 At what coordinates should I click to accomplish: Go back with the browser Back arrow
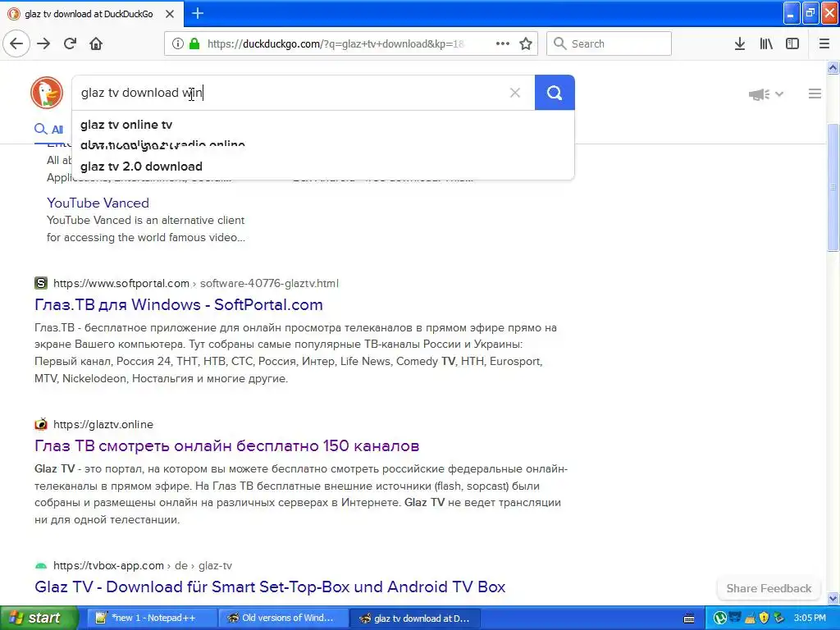pos(16,44)
